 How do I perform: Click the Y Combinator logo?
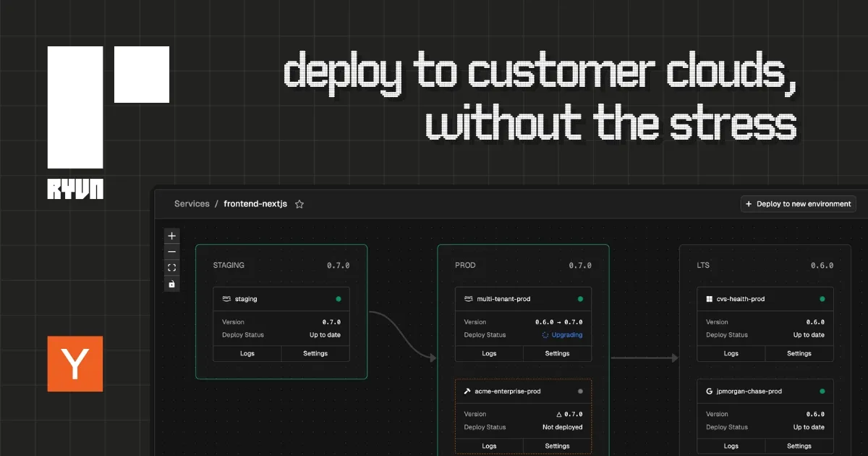tap(75, 363)
